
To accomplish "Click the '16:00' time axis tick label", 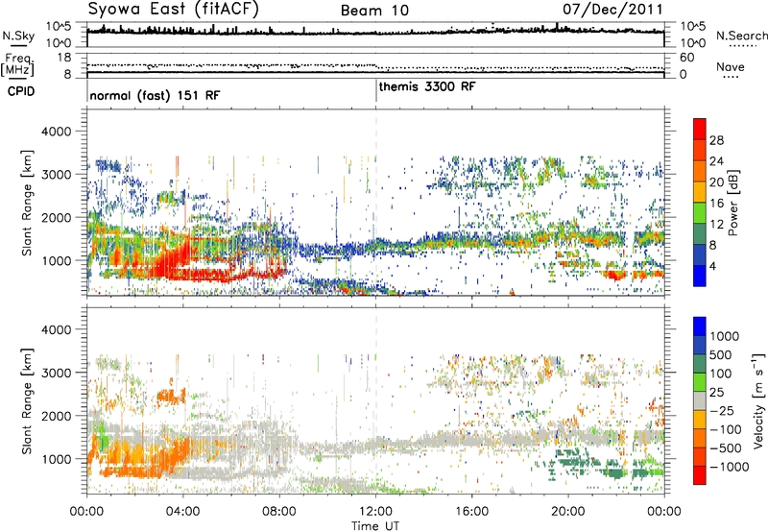I will 471,512.
